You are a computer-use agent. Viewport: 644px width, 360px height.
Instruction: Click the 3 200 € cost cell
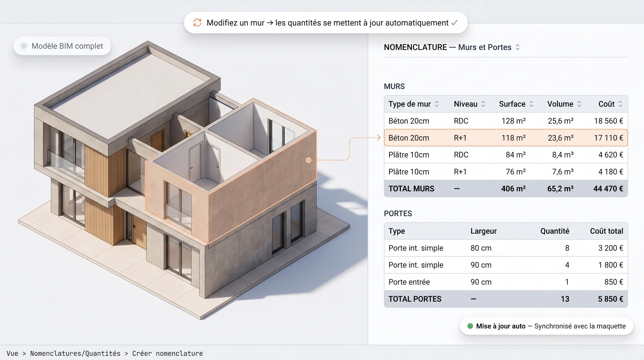(x=611, y=248)
